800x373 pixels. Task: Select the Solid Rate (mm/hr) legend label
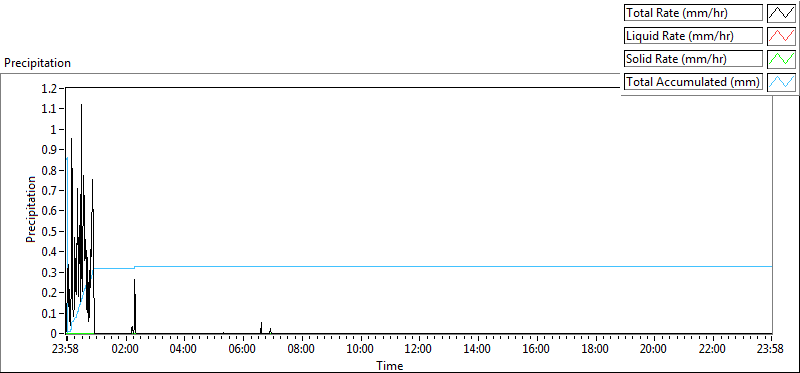click(x=693, y=59)
